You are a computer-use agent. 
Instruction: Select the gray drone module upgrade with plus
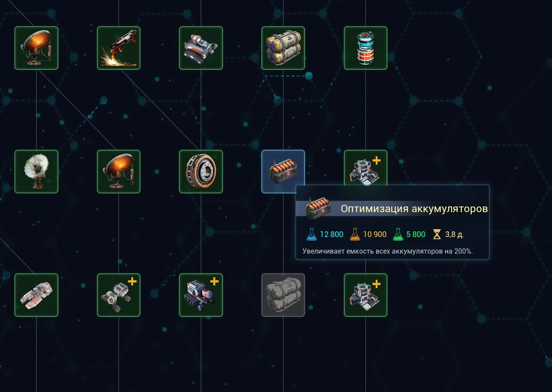click(119, 295)
